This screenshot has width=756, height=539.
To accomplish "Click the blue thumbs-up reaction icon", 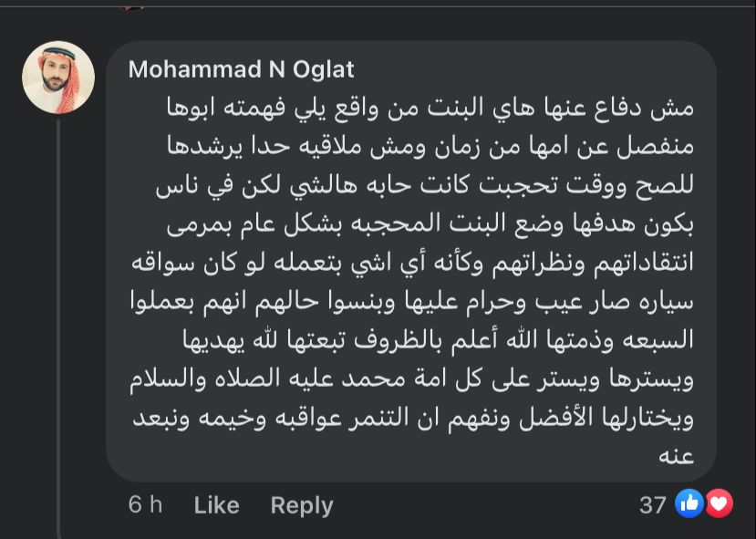I will tap(689, 503).
